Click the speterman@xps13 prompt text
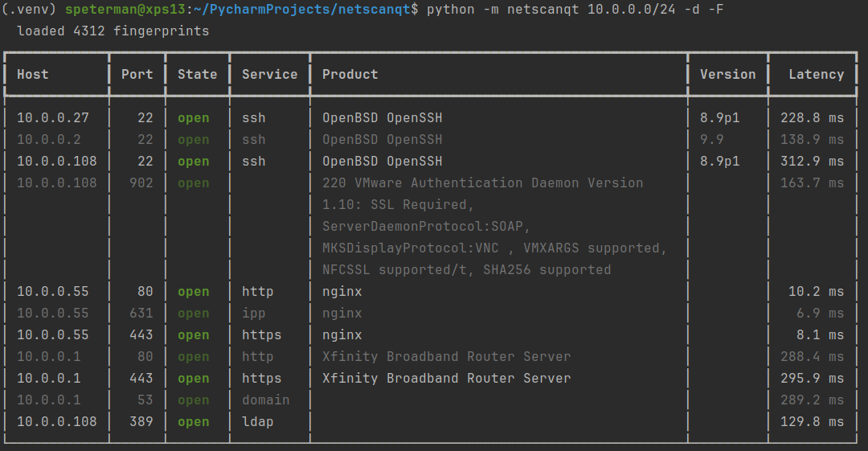 point(125,10)
